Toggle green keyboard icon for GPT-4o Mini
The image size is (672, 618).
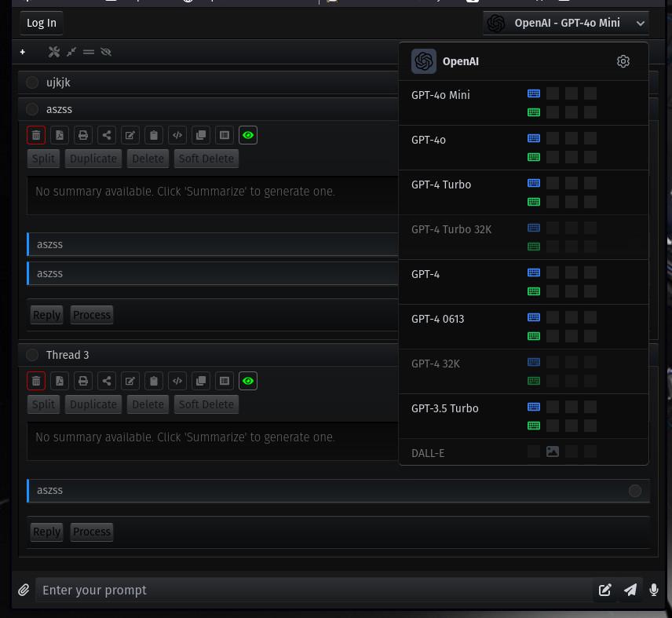pyautogui.click(x=534, y=112)
